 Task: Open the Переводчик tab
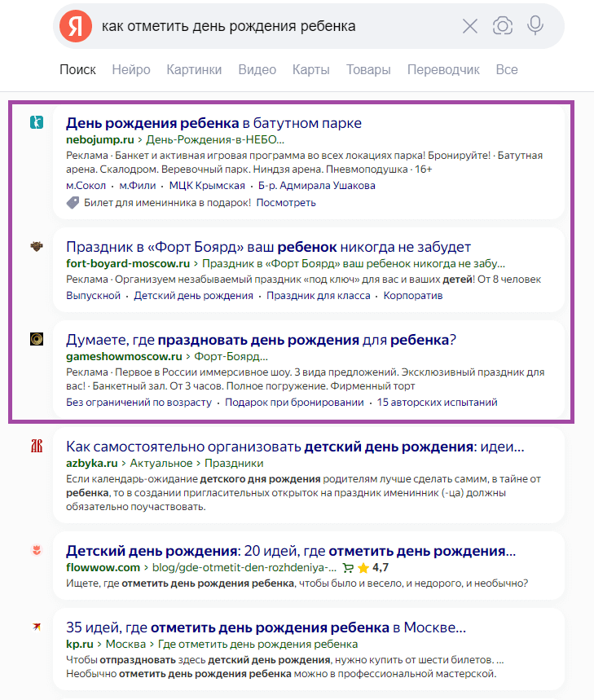(x=443, y=69)
